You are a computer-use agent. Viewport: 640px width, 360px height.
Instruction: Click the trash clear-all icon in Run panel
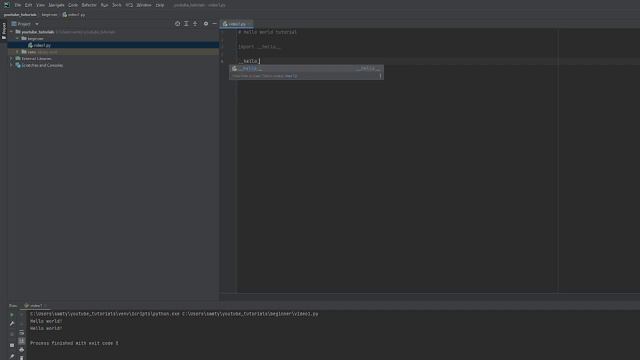pos(22,358)
